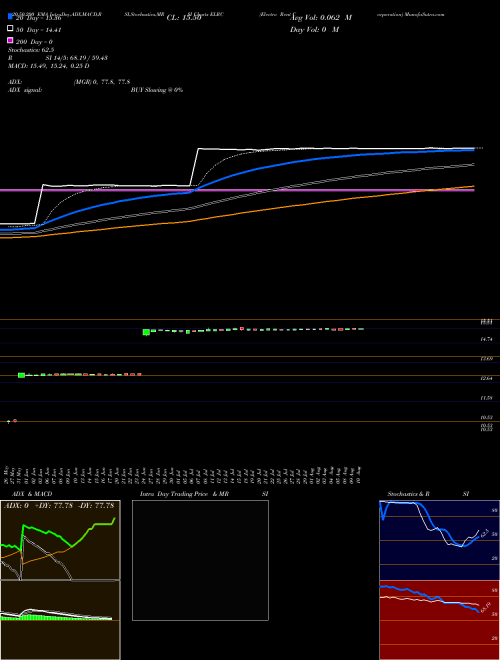Click the large green candlestick near 14.74 level

(x=146, y=332)
